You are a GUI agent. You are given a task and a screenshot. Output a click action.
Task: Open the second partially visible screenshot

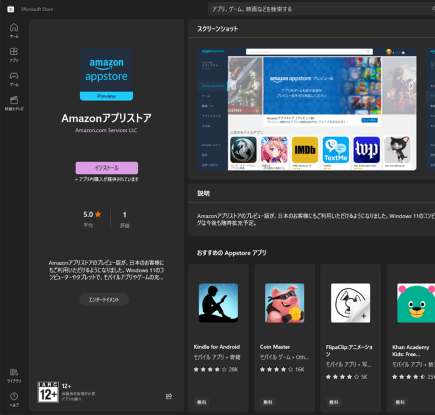point(431,109)
